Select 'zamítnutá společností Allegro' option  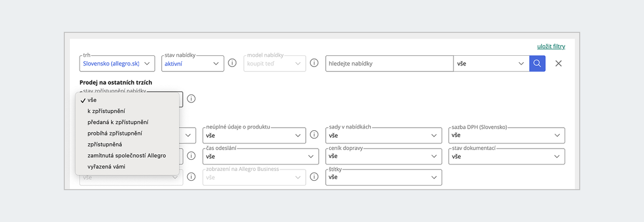127,156
